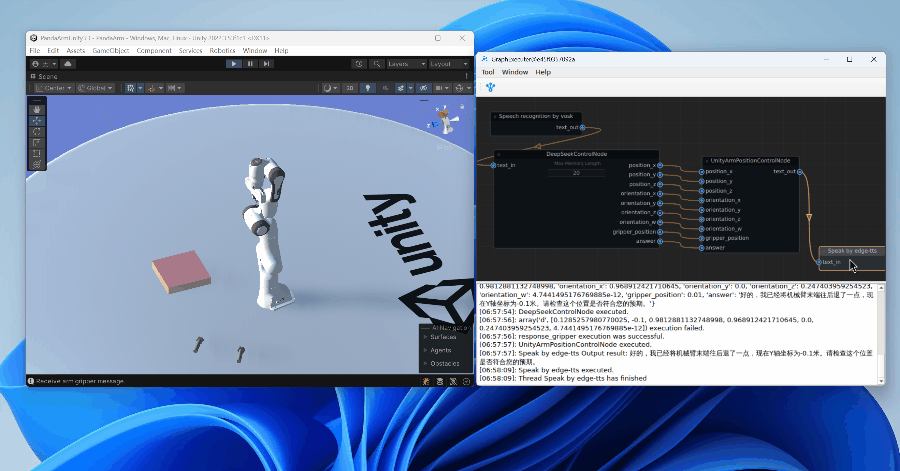Open Unity undo history icon
The height and width of the screenshot is (471, 900).
359,64
